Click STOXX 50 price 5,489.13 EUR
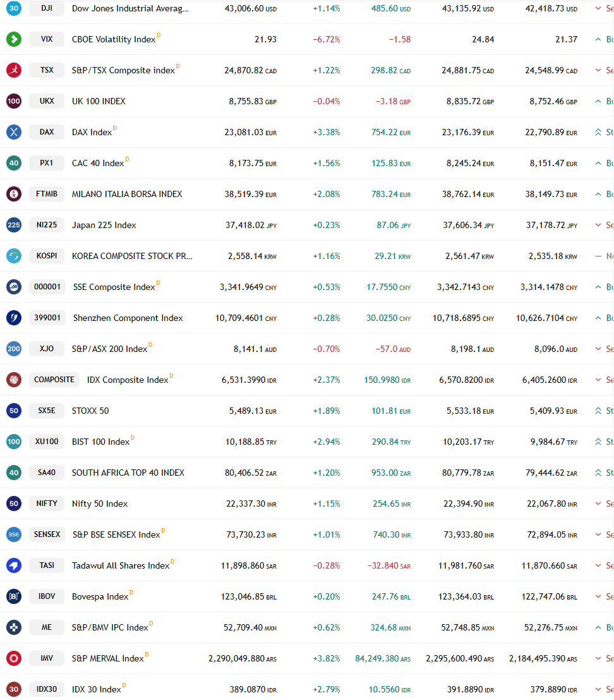The height and width of the screenshot is (700, 614). (253, 411)
